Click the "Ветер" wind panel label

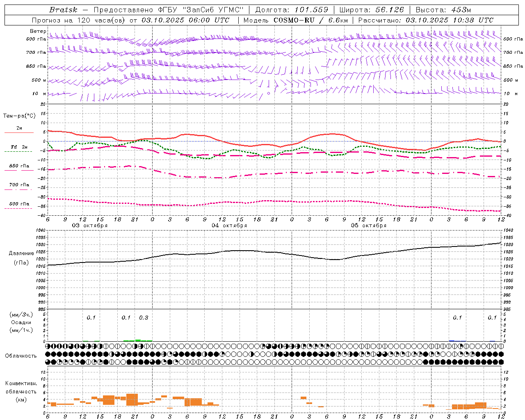click(x=38, y=31)
